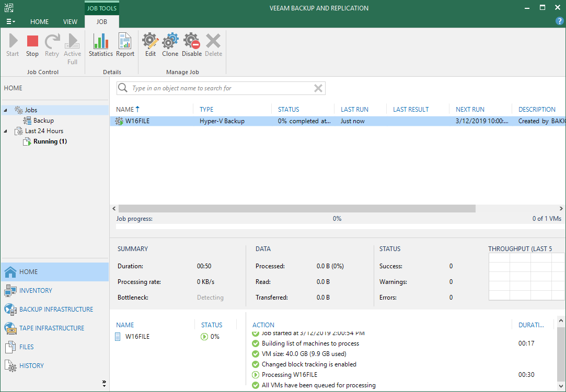
Task: Click the Hyper-V Backup type cell
Action: click(x=222, y=121)
